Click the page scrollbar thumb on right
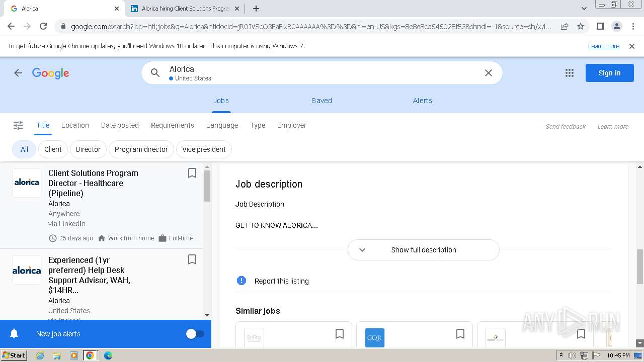The width and height of the screenshot is (644, 362). [x=640, y=266]
